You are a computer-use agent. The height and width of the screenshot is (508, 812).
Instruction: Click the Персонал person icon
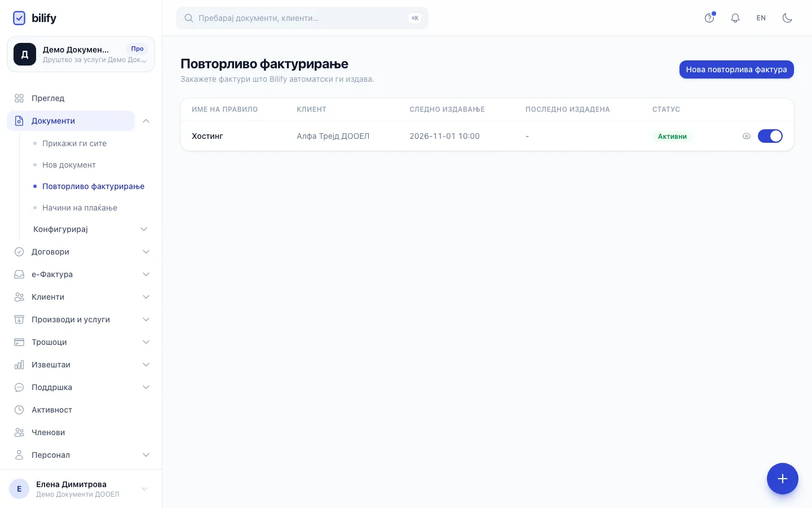pyautogui.click(x=19, y=455)
